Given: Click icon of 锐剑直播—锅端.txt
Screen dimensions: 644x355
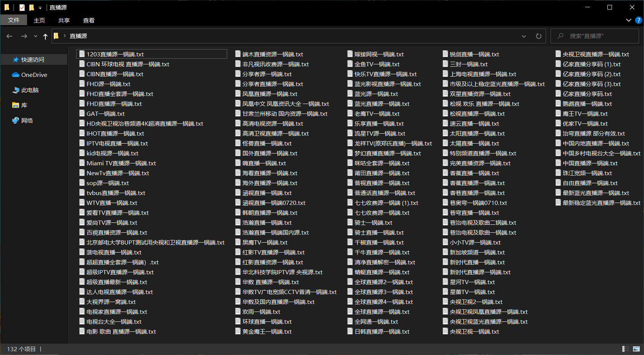Looking at the screenshot, I should coord(445,54).
